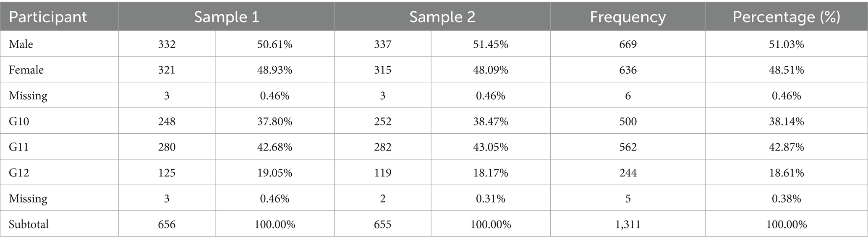
Task: Select the G10 row label
Action: pos(19,121)
